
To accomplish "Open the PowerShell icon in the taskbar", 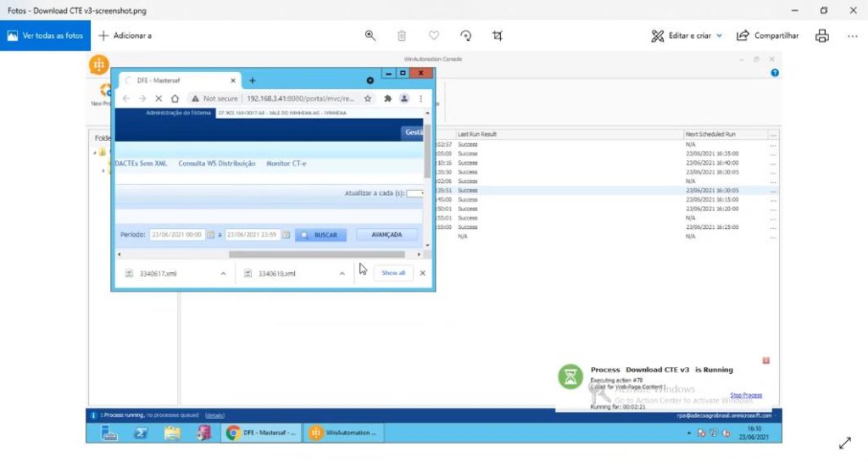I will tap(141, 432).
